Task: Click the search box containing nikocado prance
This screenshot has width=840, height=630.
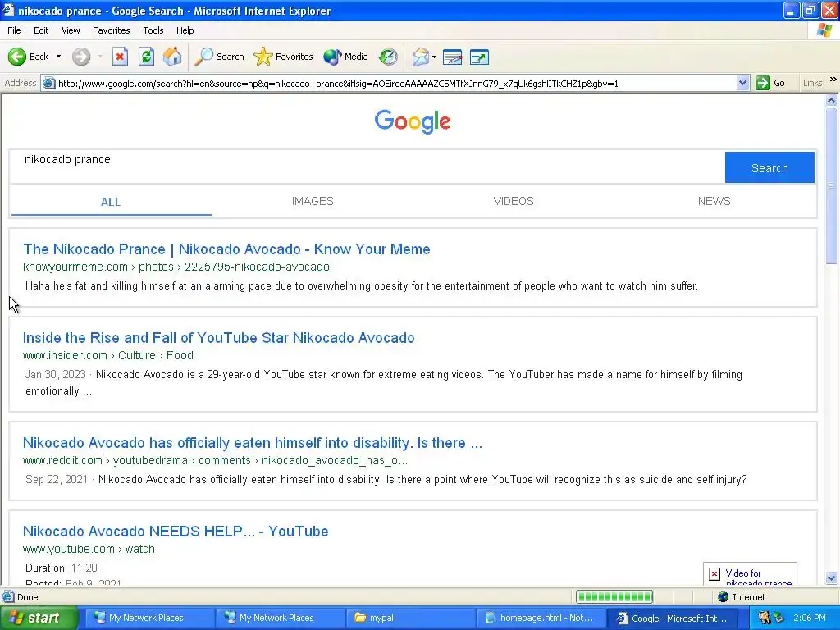Action: 367,167
